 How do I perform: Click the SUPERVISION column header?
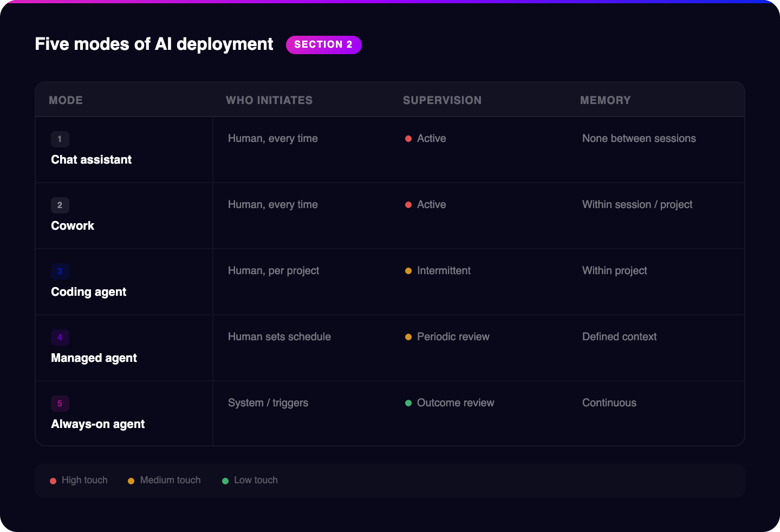(x=442, y=100)
